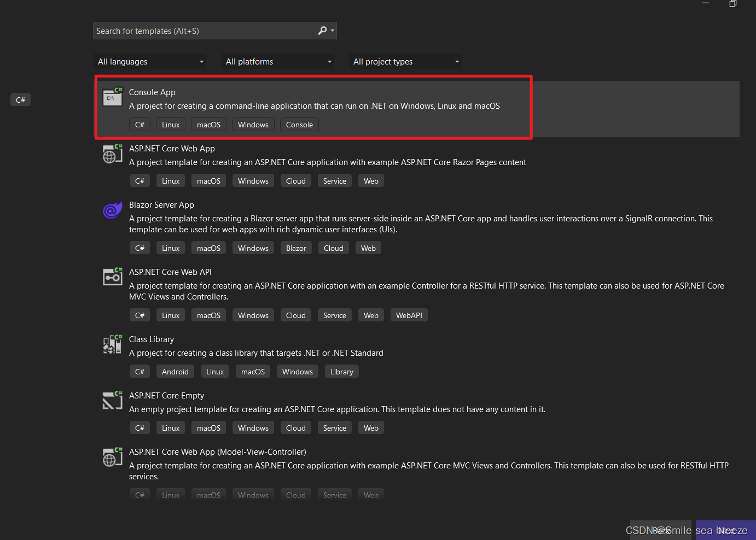The width and height of the screenshot is (756, 540).
Task: Open the All project types dropdown
Action: [405, 62]
